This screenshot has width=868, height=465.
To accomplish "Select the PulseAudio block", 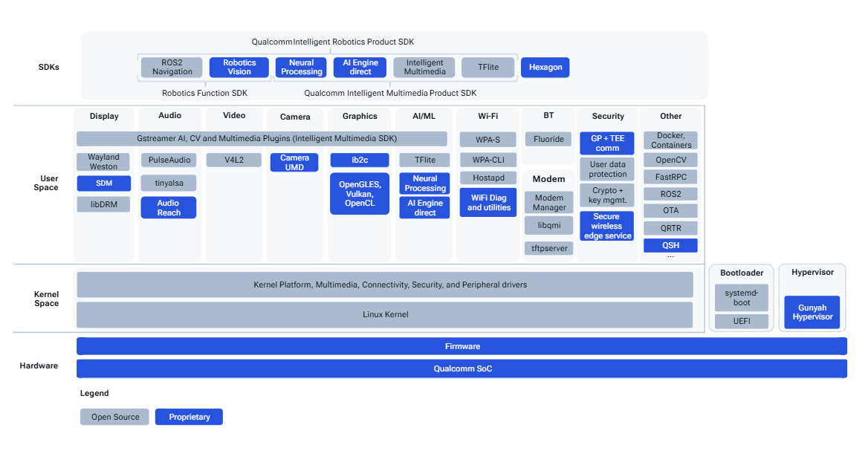I will pyautogui.click(x=169, y=160).
